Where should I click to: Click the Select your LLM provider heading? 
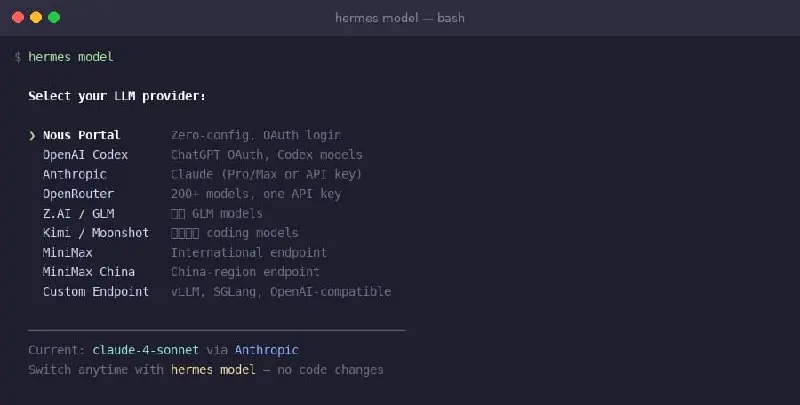tap(117, 96)
